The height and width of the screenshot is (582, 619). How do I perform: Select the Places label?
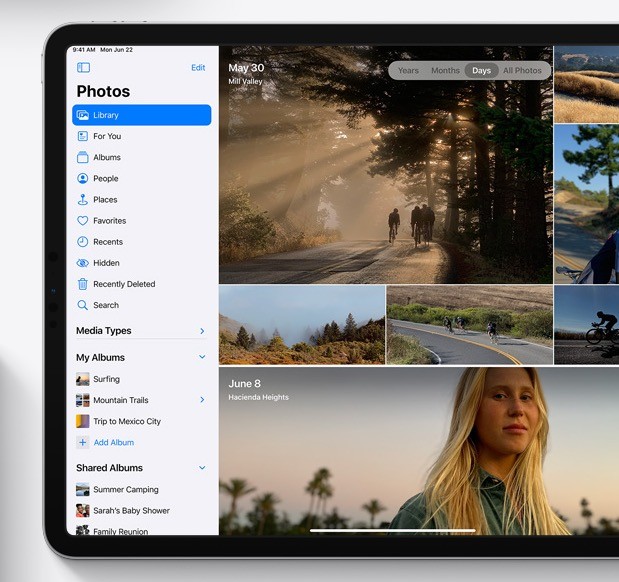tap(105, 200)
